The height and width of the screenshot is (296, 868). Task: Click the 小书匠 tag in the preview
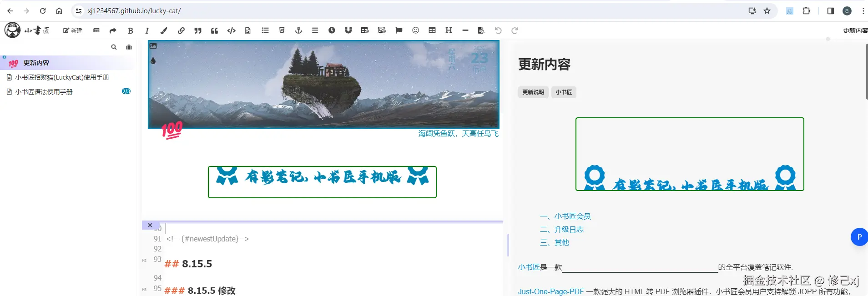(564, 92)
